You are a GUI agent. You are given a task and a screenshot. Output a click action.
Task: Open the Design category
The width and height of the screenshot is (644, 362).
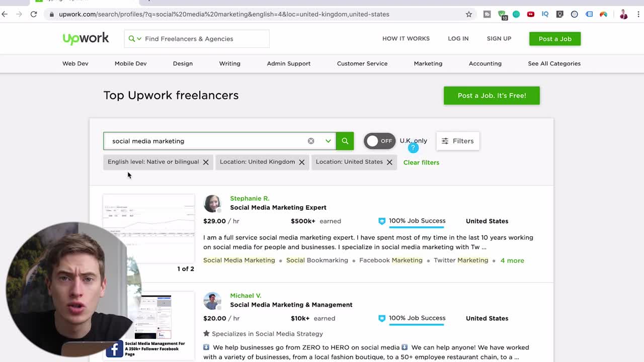point(183,63)
